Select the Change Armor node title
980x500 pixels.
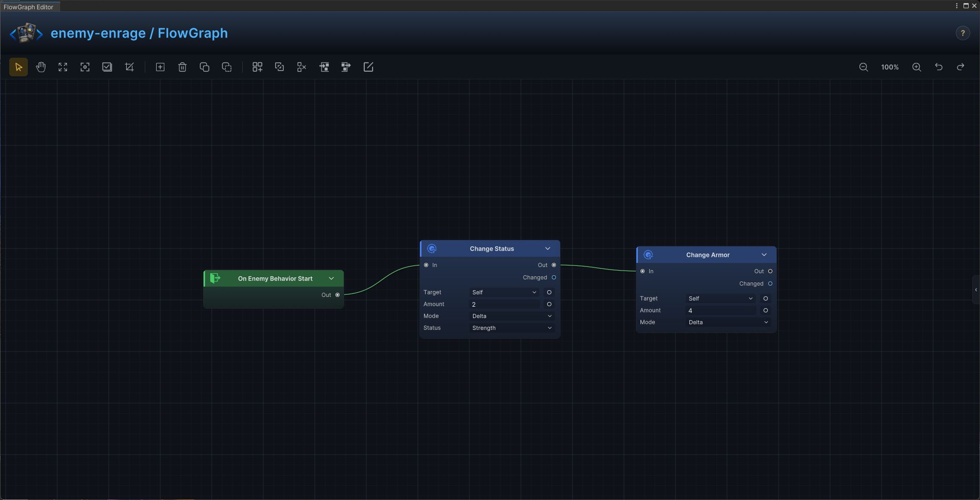(x=708, y=255)
